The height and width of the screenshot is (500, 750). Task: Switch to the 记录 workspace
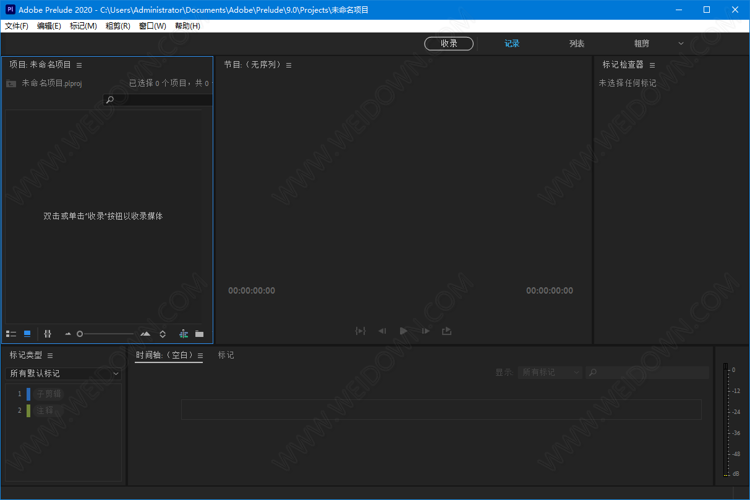[512, 44]
